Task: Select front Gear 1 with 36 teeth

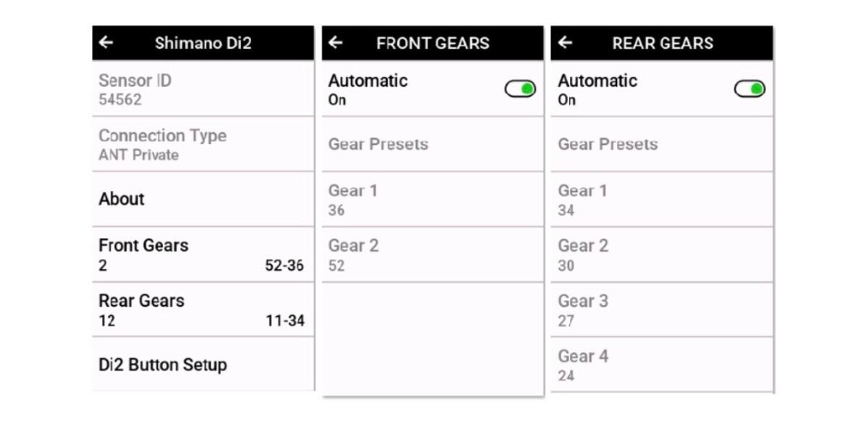Action: pos(432,200)
